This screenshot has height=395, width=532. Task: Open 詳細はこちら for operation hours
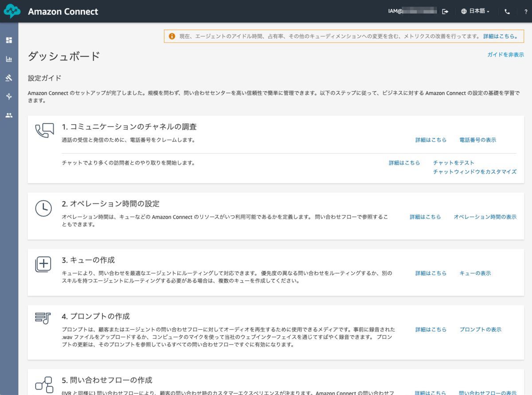tap(425, 217)
